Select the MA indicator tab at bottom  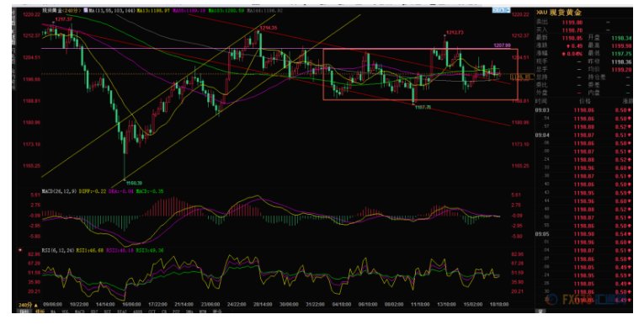point(53,312)
